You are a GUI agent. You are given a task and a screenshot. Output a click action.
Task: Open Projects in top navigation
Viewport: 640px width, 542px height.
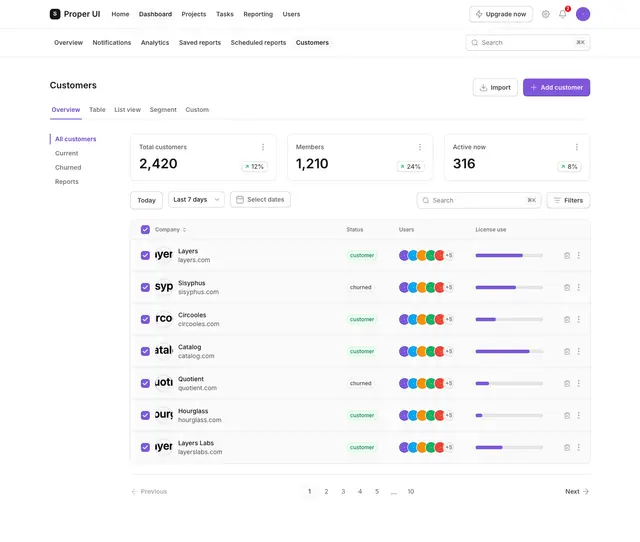[194, 14]
